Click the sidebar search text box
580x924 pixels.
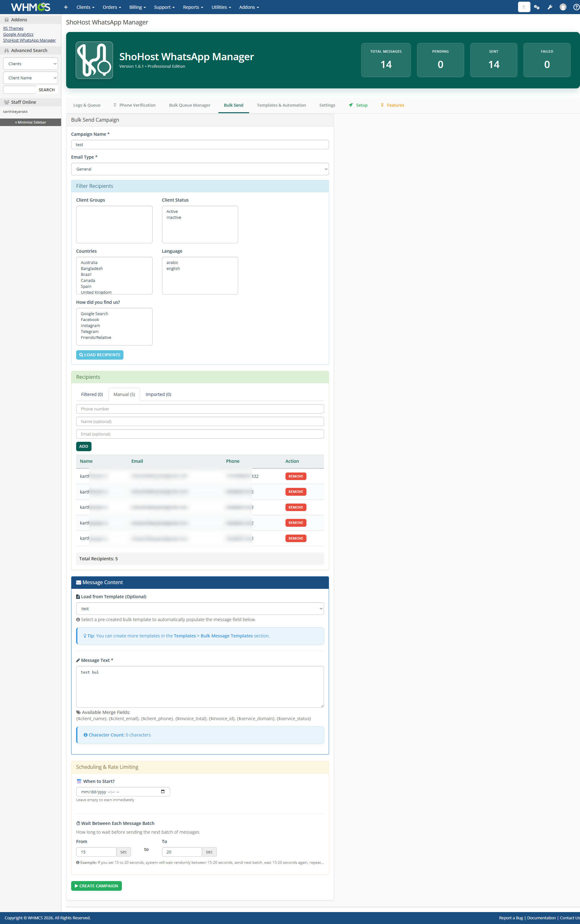[x=19, y=90]
